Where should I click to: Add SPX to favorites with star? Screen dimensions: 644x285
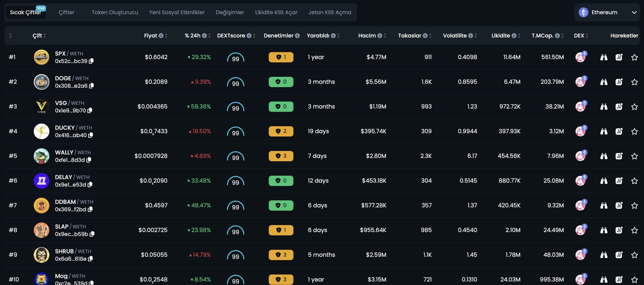[634, 57]
